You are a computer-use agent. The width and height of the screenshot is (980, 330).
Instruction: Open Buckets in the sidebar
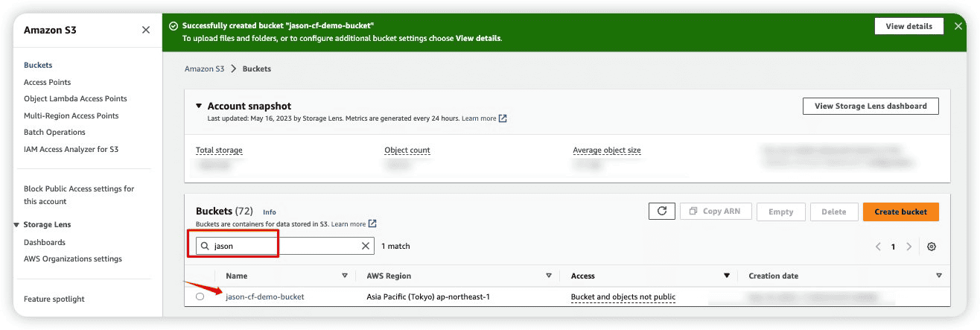pos(38,66)
